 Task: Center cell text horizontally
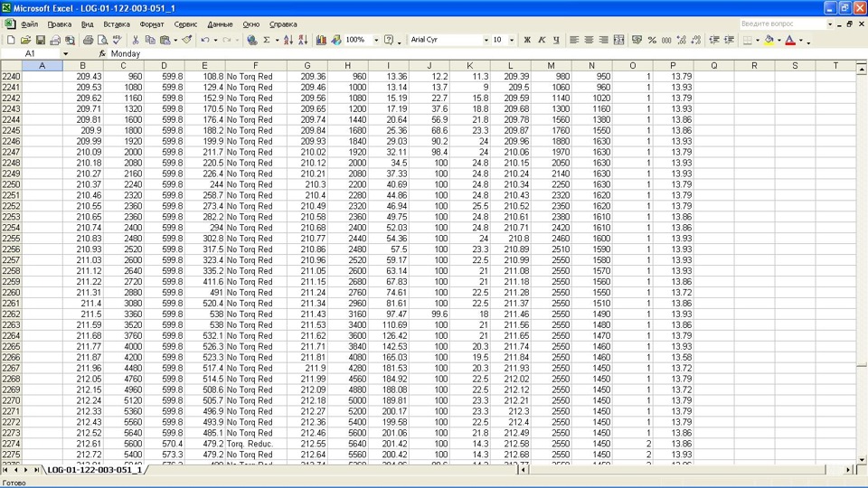pos(589,40)
